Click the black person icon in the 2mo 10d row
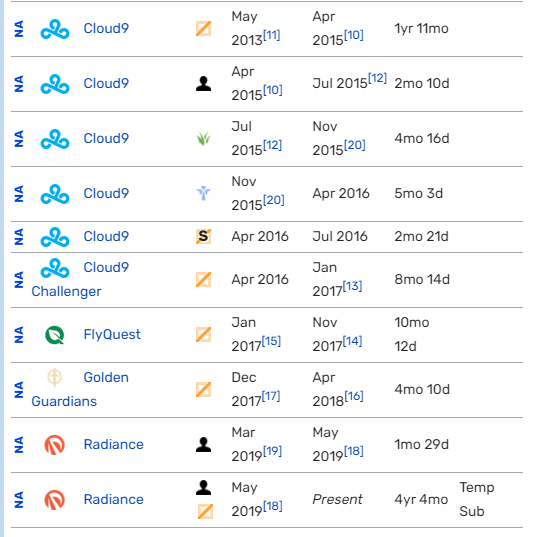This screenshot has width=553, height=537. tap(203, 84)
